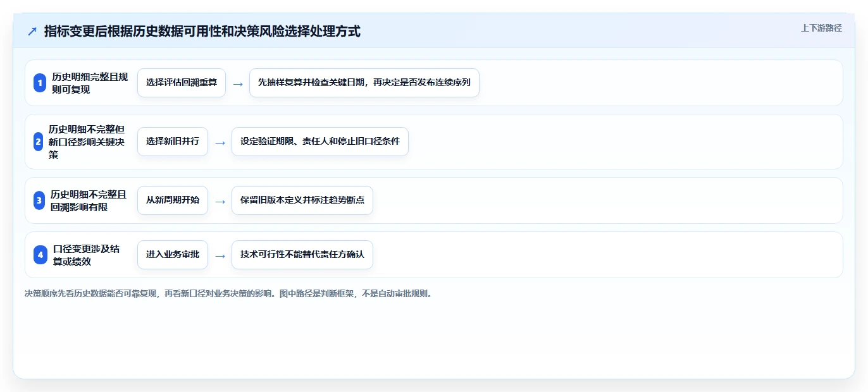
Task: Choose the 从新周期开始 box
Action: [173, 200]
